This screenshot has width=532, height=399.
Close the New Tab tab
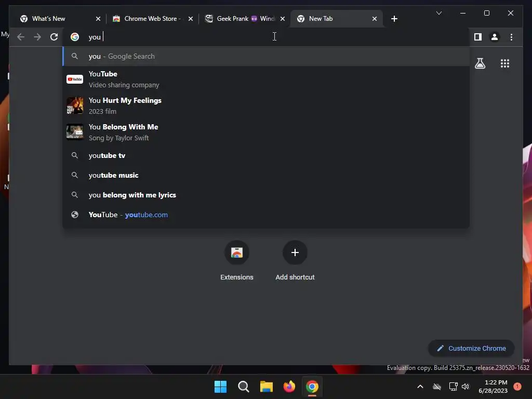click(x=374, y=19)
